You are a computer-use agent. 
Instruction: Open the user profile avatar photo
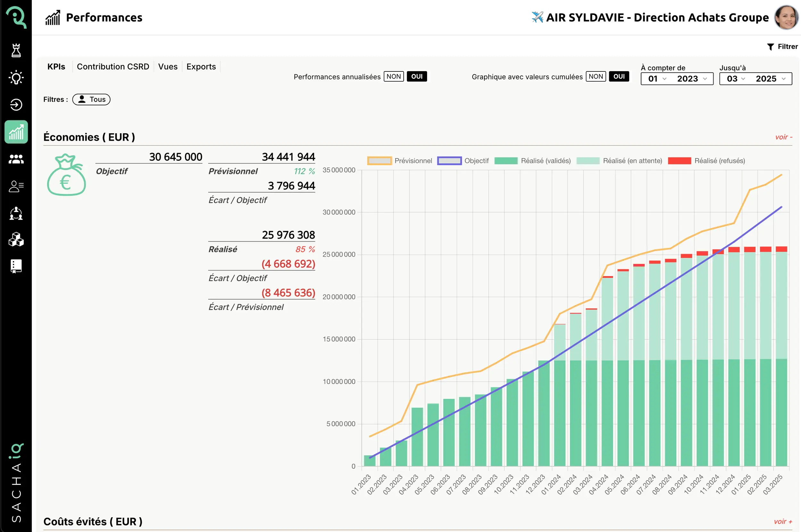click(x=786, y=17)
